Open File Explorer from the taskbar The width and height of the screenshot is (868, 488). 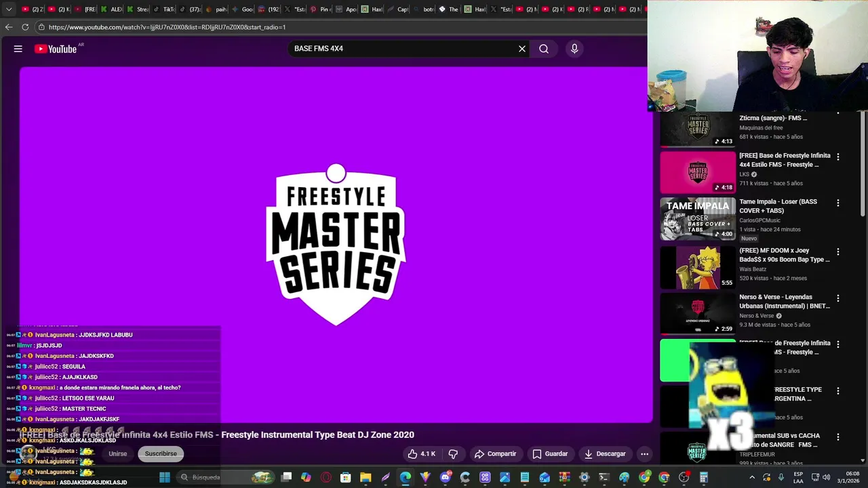[366, 477]
